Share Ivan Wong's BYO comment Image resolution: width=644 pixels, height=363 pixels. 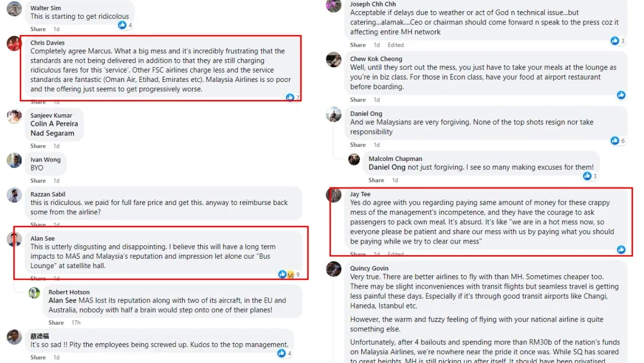[x=38, y=180]
